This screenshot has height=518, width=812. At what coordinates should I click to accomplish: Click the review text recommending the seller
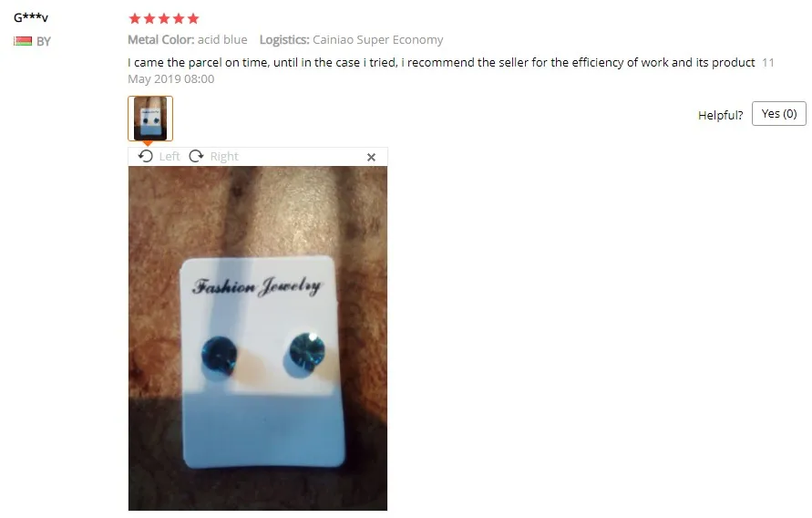(441, 63)
